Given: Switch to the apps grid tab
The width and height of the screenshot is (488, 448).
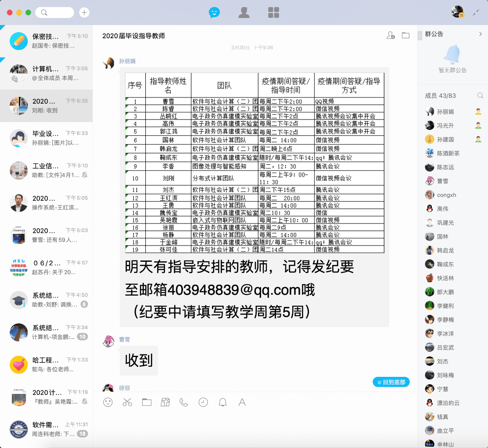Looking at the screenshot, I should tap(274, 13).
